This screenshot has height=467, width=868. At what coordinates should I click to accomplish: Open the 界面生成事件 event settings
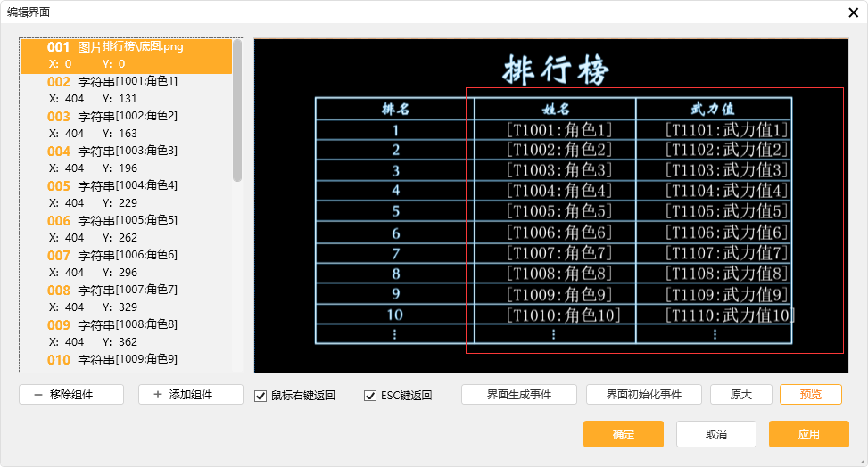518,395
